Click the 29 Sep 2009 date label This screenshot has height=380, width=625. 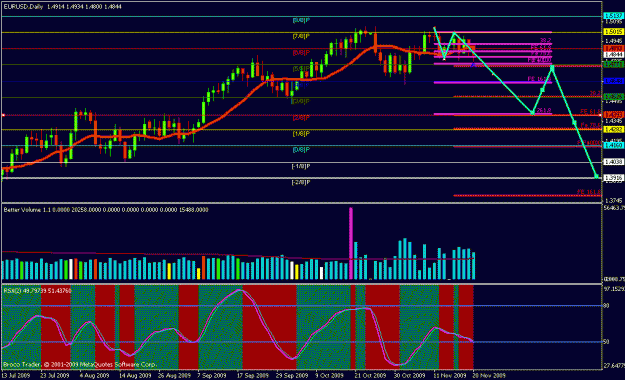click(292, 376)
